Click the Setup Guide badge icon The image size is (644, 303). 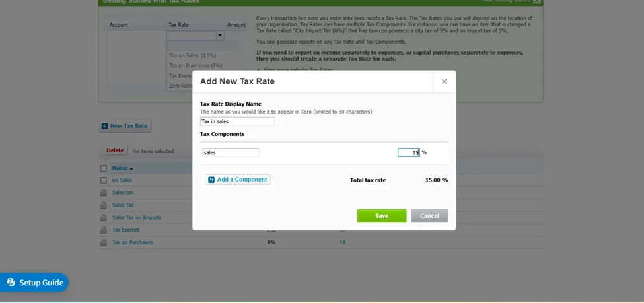tap(11, 282)
